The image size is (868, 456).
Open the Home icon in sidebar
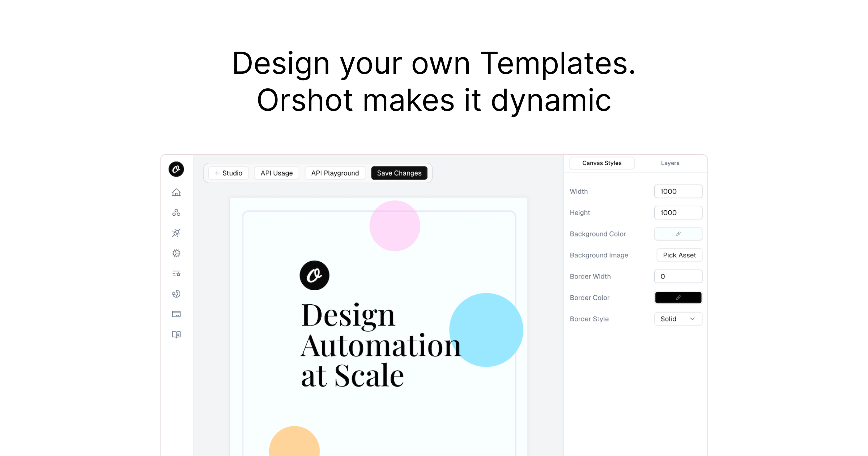click(x=176, y=192)
